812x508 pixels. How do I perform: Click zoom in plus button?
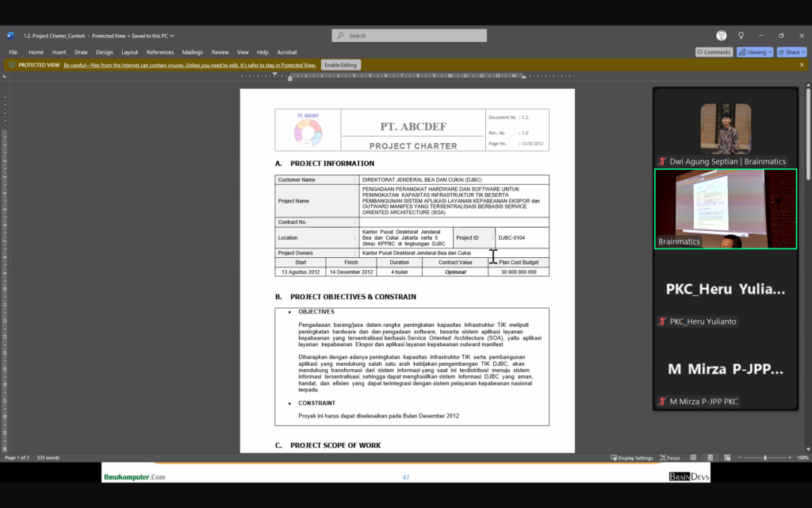pyautogui.click(x=790, y=458)
